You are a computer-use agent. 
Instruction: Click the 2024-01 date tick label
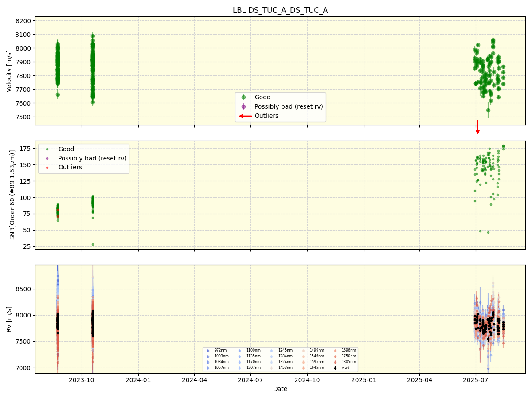[x=138, y=379]
